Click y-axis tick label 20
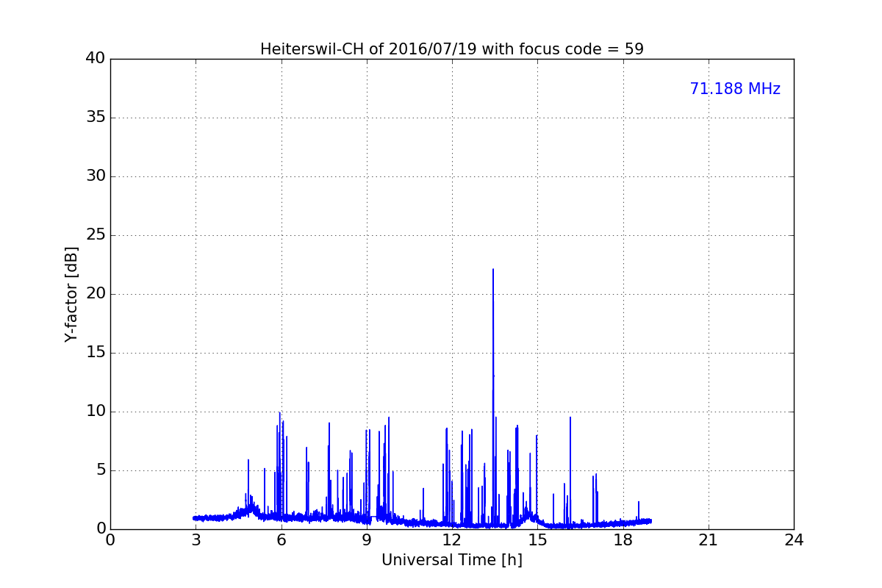The image size is (882, 588). click(x=96, y=294)
